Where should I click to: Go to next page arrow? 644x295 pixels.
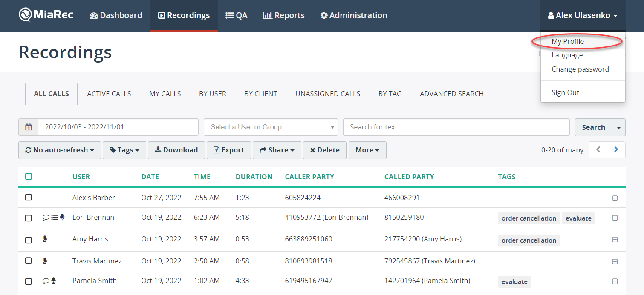616,150
